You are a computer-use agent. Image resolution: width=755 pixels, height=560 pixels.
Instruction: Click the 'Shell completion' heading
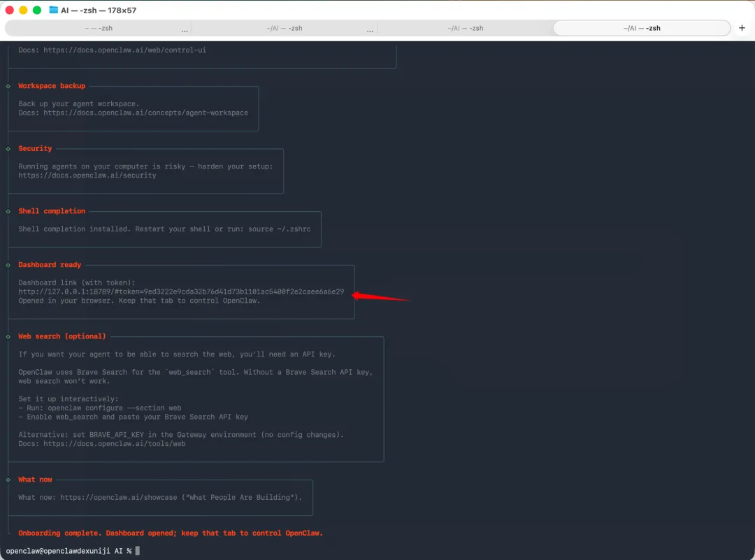(x=52, y=211)
